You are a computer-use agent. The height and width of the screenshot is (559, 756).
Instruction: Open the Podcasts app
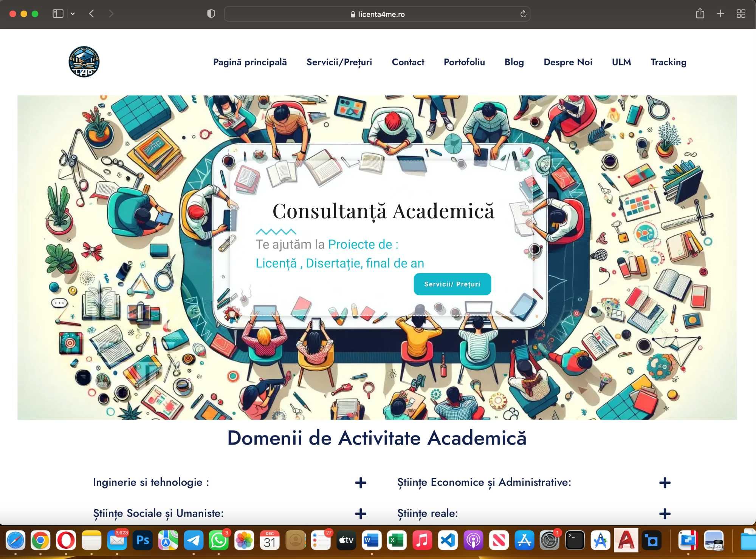coord(473,540)
